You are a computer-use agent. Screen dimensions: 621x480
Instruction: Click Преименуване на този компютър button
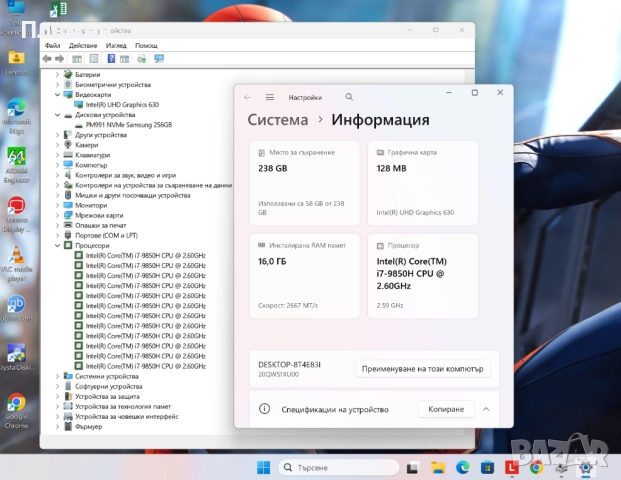click(423, 369)
